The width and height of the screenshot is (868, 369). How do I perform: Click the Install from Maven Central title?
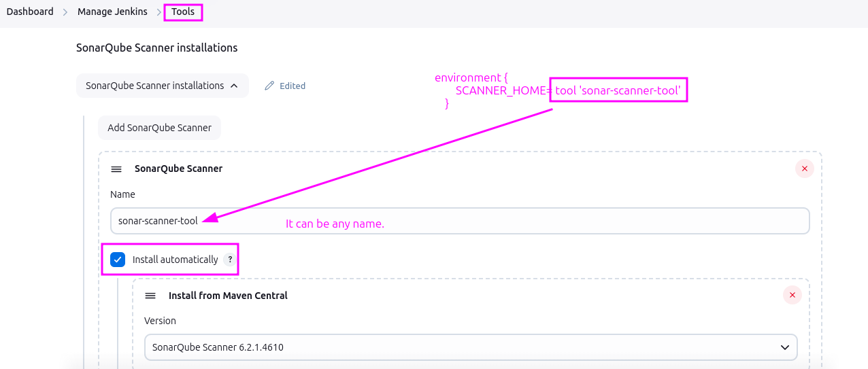click(x=228, y=296)
